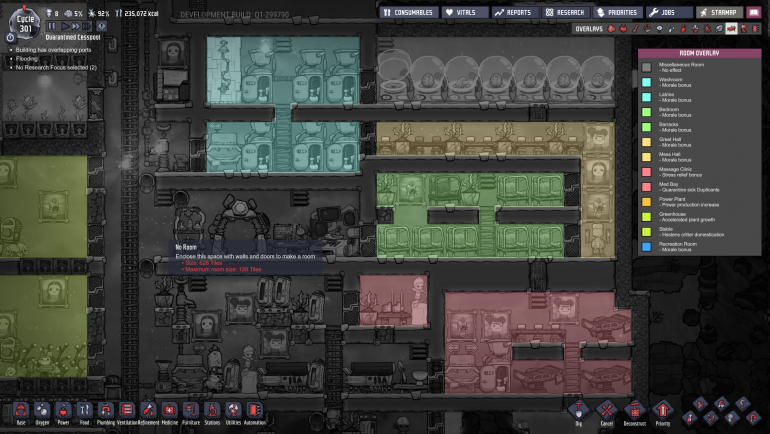Toggle the Farming leaf overlay
This screenshot has height=434, width=770.
point(719,29)
